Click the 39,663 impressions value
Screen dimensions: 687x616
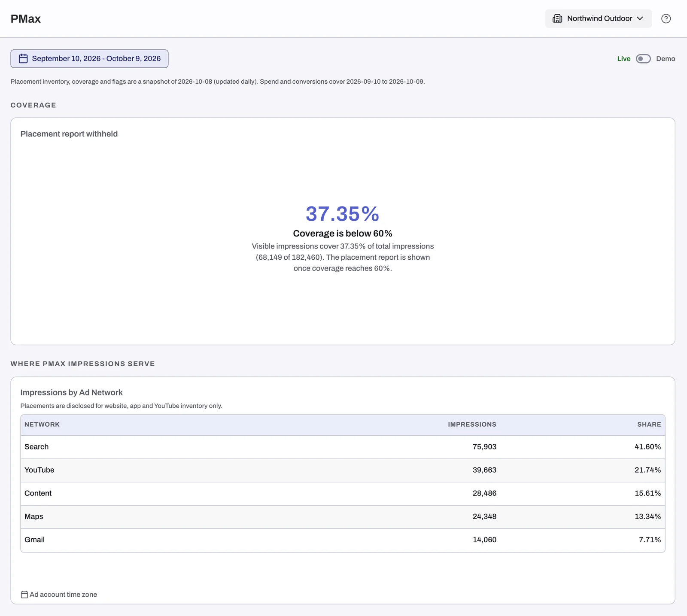(484, 470)
